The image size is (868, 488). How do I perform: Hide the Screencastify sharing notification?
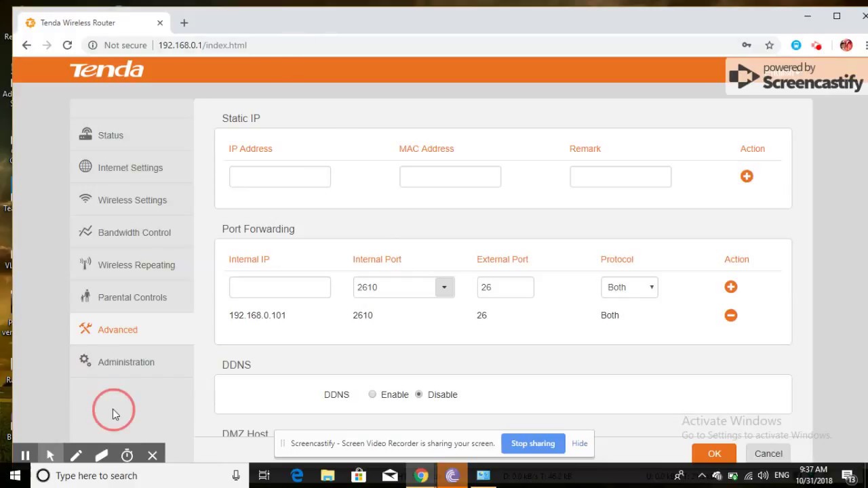click(579, 443)
